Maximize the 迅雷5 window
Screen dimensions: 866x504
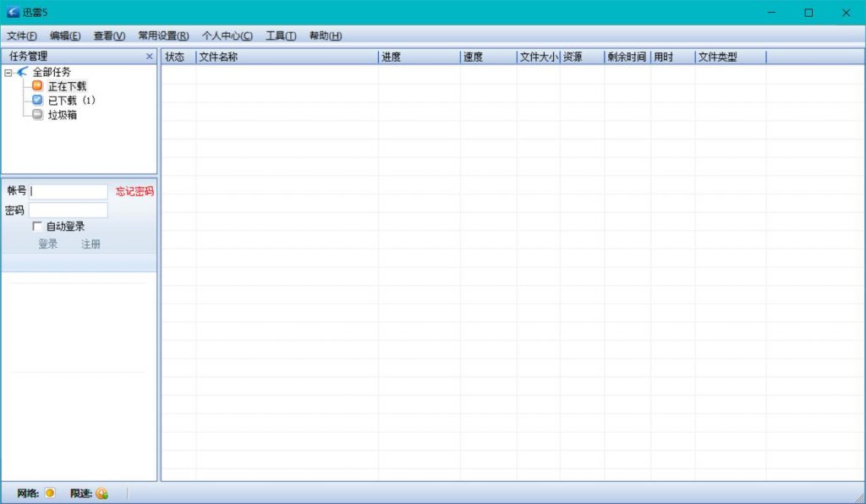[808, 12]
